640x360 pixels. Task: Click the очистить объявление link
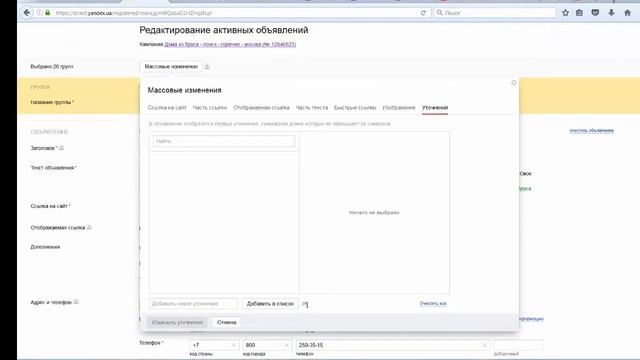(591, 131)
